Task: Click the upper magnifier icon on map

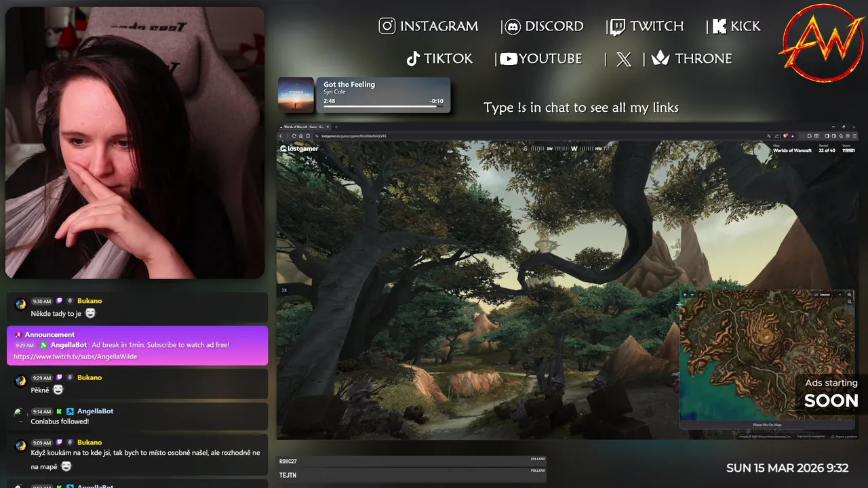Action: pos(850,295)
